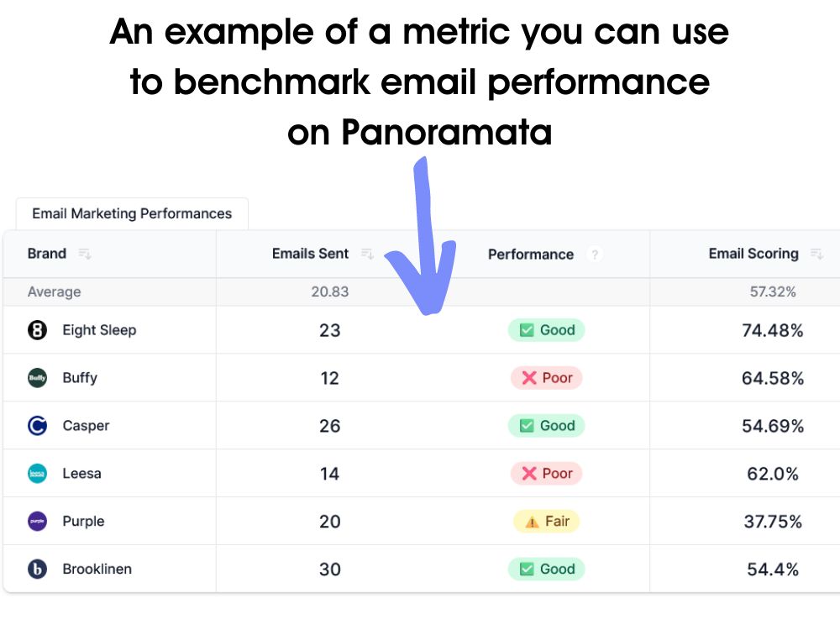
Task: Click the Performance column header
Action: point(531,254)
